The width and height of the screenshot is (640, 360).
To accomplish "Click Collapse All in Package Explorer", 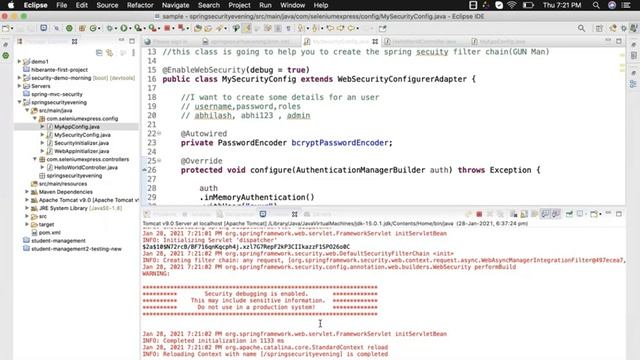I will click(x=99, y=53).
